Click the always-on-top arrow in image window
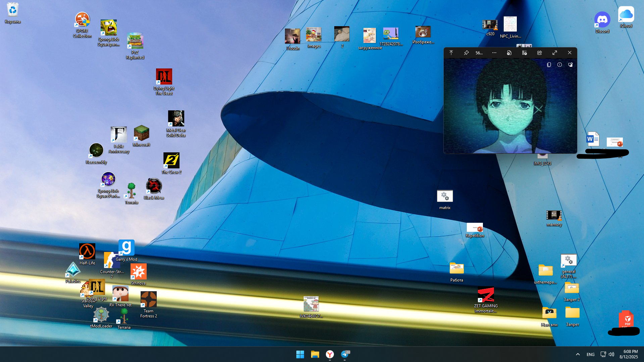 (x=451, y=53)
